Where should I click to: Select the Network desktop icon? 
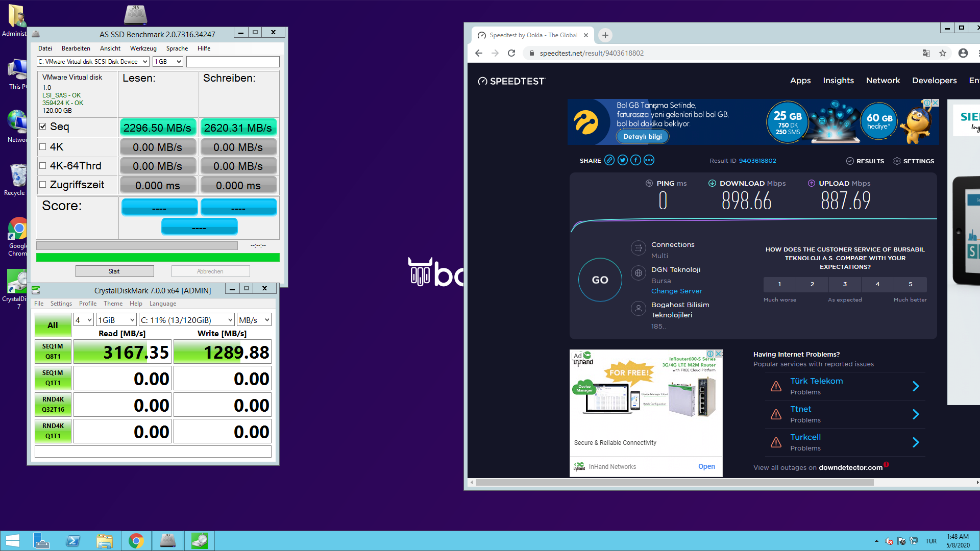(x=17, y=127)
